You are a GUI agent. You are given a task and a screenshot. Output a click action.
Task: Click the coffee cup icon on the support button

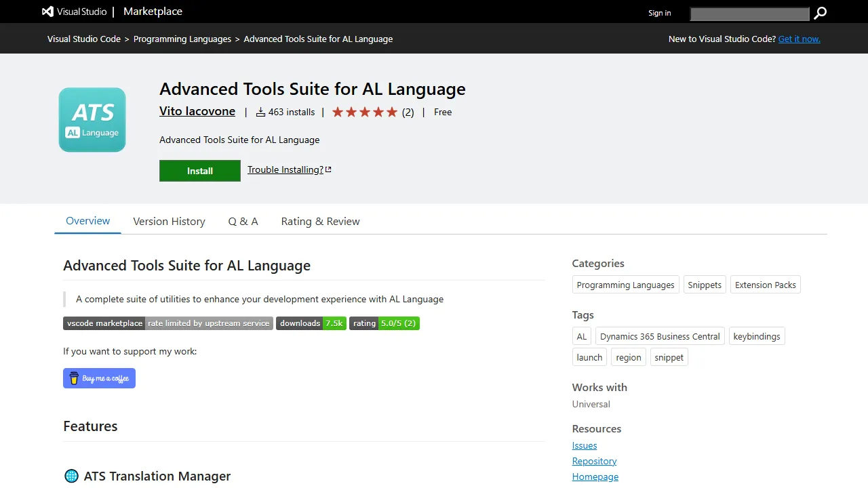(x=73, y=378)
